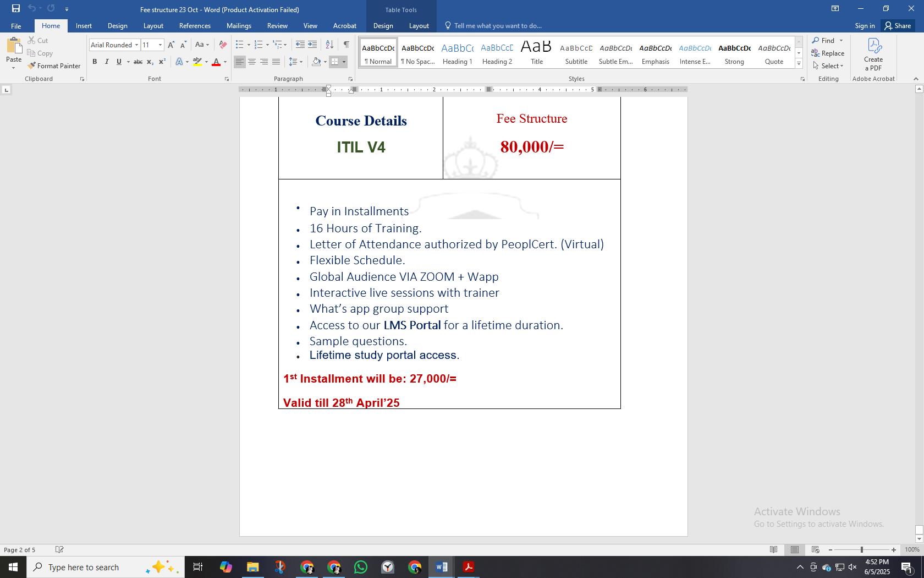Set Align Left paragraph alignment
This screenshot has width=924, height=578.
click(239, 62)
